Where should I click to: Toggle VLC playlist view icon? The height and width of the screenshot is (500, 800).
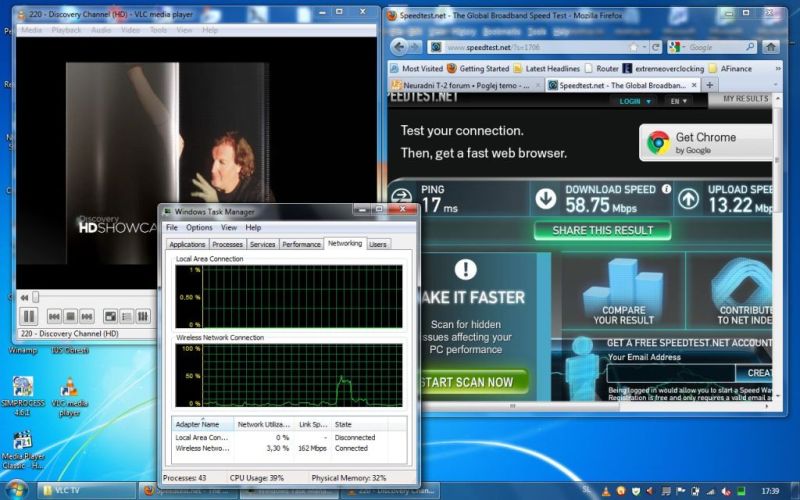[x=128, y=316]
